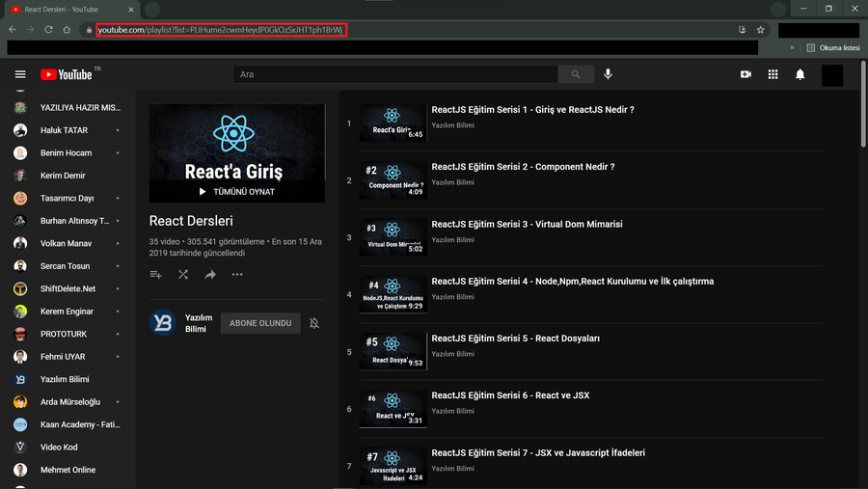
Task: Open PROTOTURK channel in sidebar
Action: (68, 334)
